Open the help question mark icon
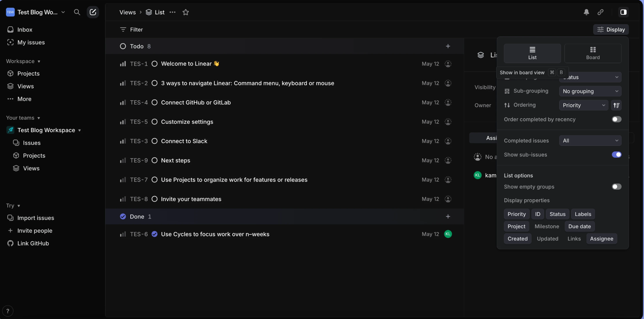Image resolution: width=644 pixels, height=319 pixels. [x=8, y=311]
